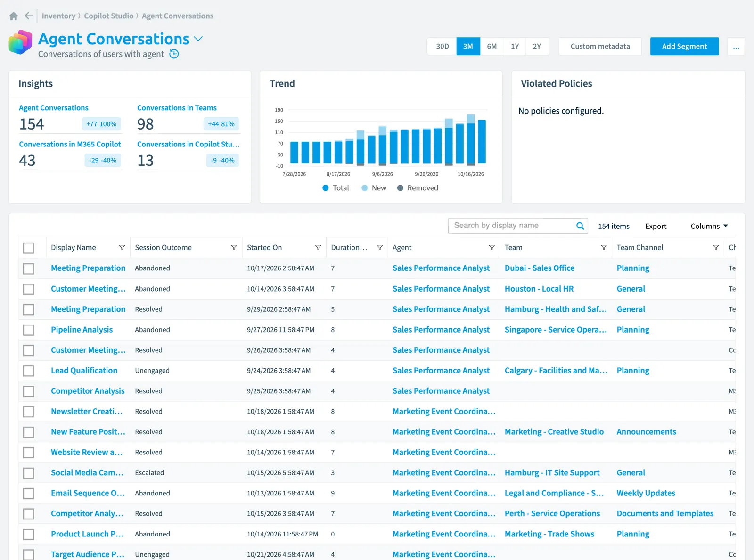
Task: Toggle the New legend swatch
Action: click(x=364, y=188)
